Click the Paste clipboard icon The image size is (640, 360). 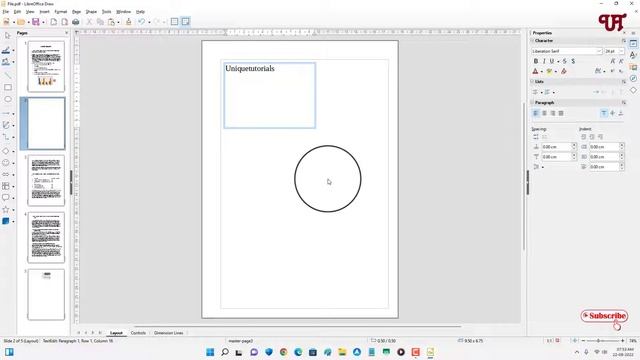tap(111, 22)
